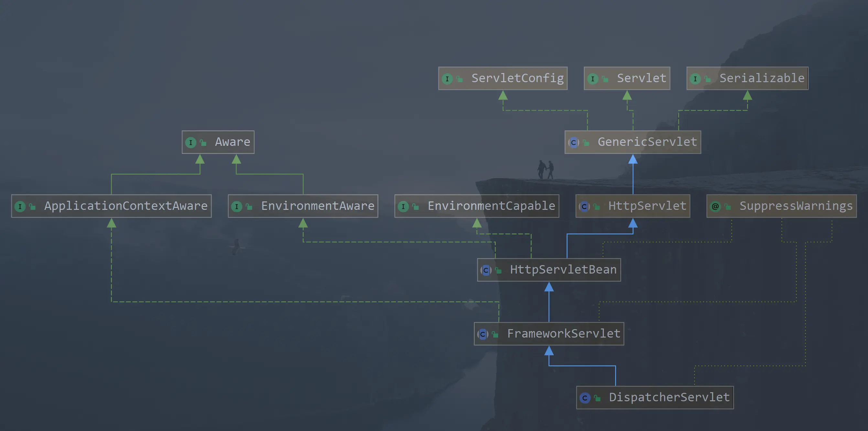Click the lock icon on Servlet node
This screenshot has width=868, height=431.
[x=604, y=79]
